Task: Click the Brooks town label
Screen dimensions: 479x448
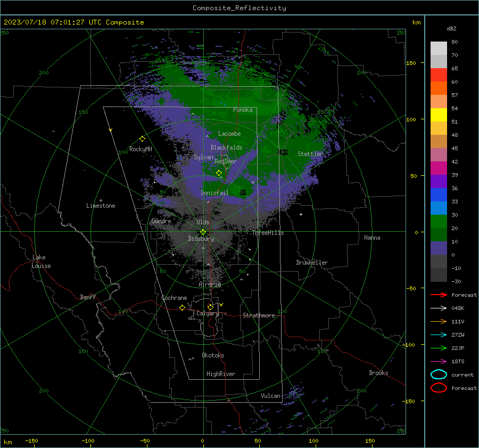Action: click(378, 373)
